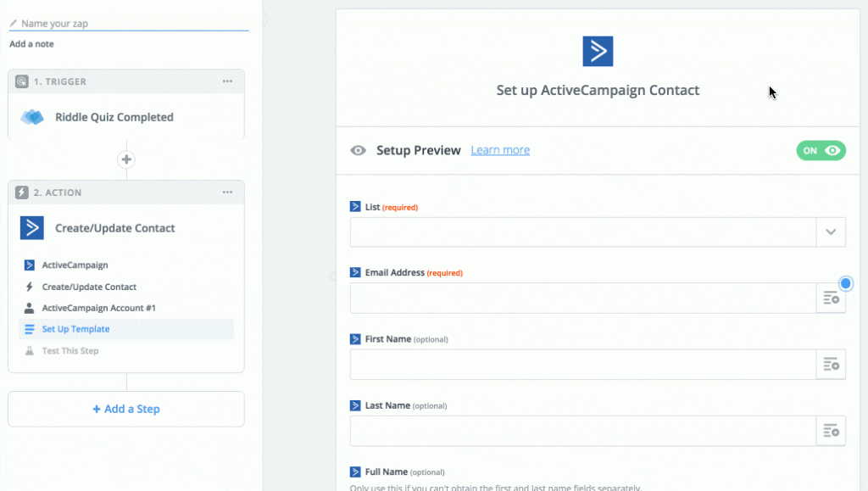This screenshot has height=491, width=868.
Task: Click the 'Set up ActiveCampaign Contact' title text
Action: pos(598,90)
